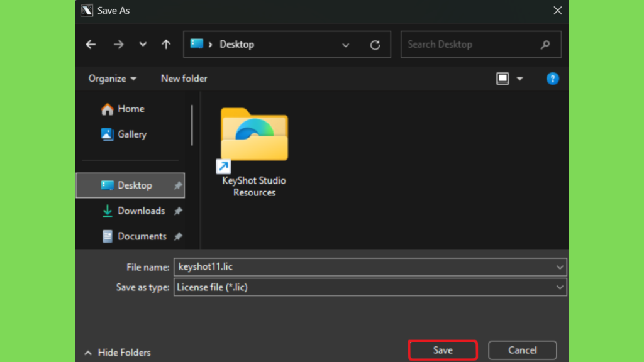This screenshot has height=362, width=644.
Task: Click the navigation pane scrollbar
Action: (192, 125)
